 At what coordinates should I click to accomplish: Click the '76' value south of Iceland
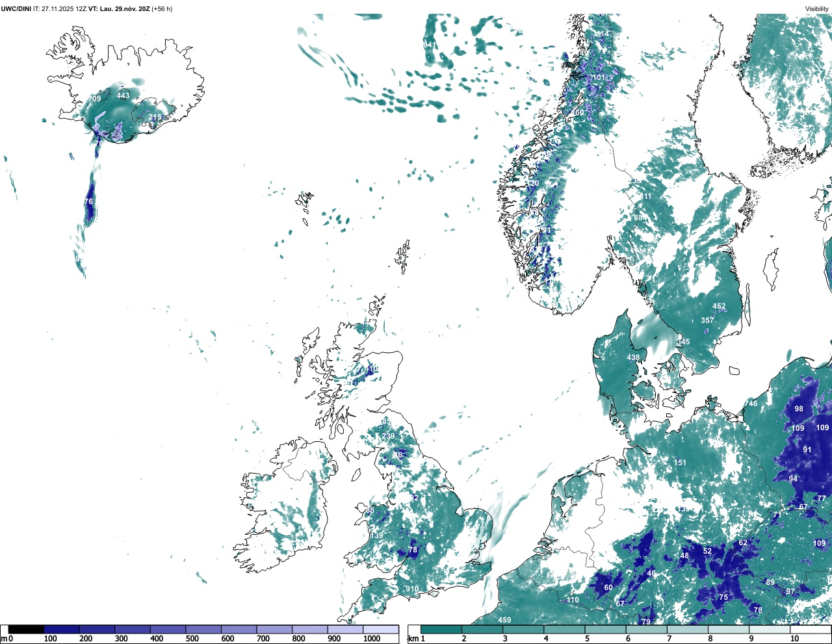[x=88, y=201]
